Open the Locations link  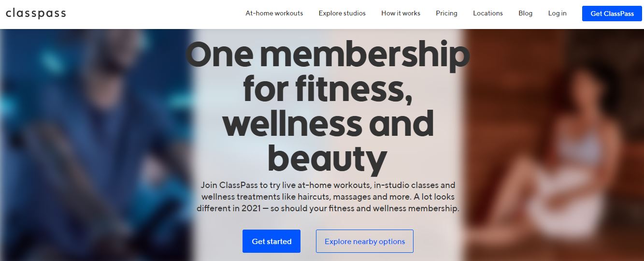coord(488,14)
